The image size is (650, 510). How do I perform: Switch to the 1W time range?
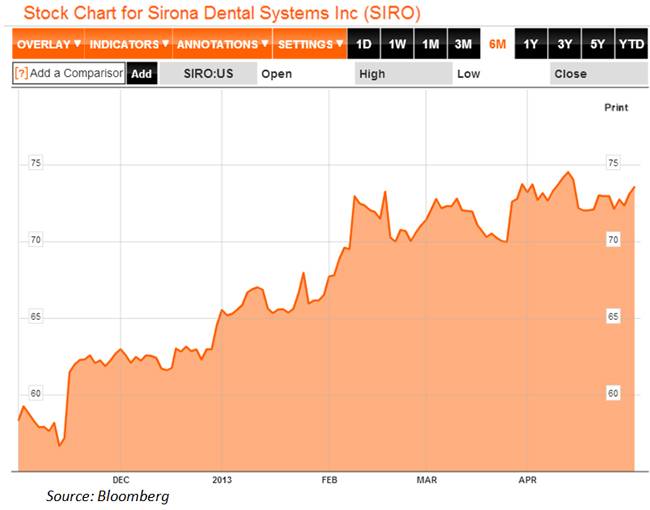click(397, 45)
